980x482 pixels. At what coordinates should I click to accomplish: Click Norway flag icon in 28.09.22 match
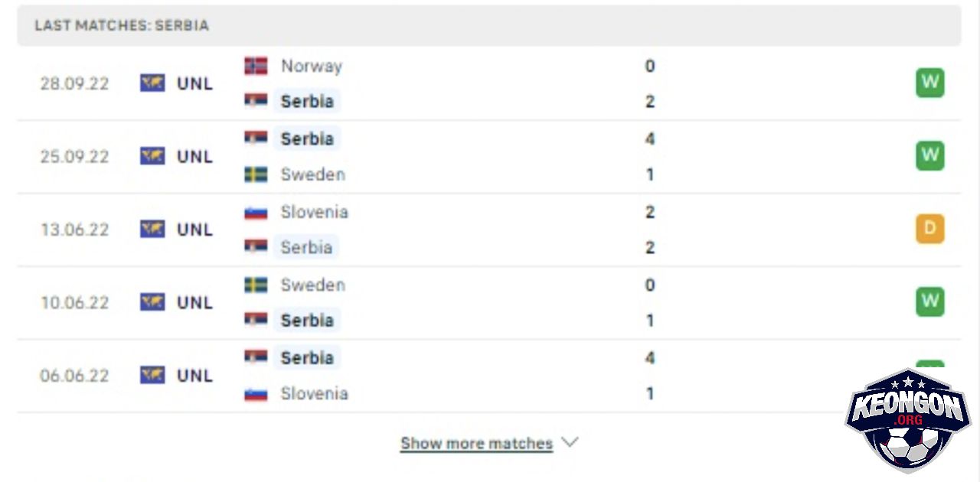[x=256, y=66]
